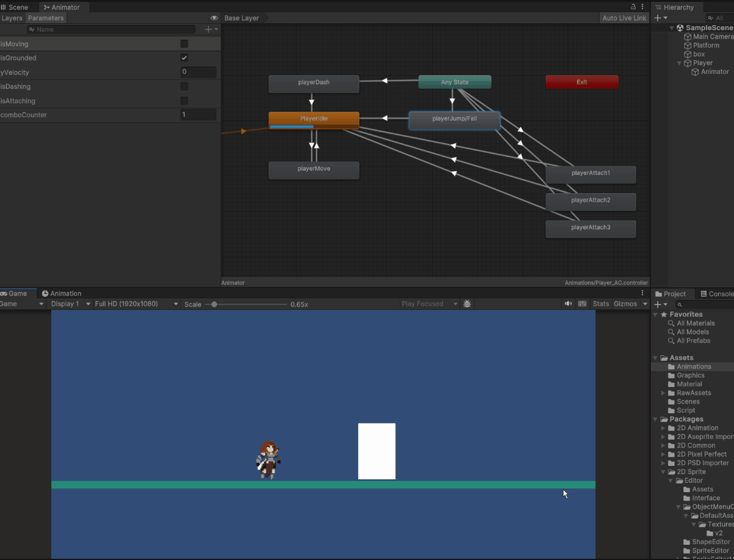
Task: Collapse the Player object in the Hierarchy
Action: coord(679,62)
